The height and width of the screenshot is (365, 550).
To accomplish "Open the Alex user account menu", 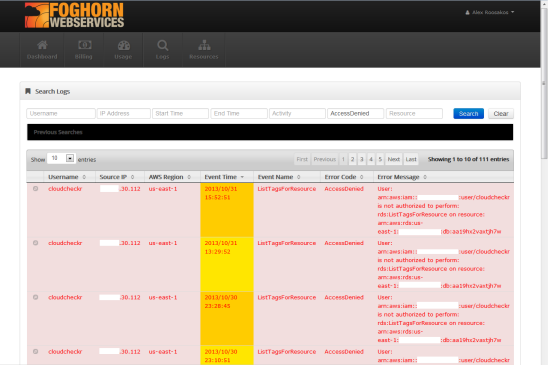I will pos(490,12).
